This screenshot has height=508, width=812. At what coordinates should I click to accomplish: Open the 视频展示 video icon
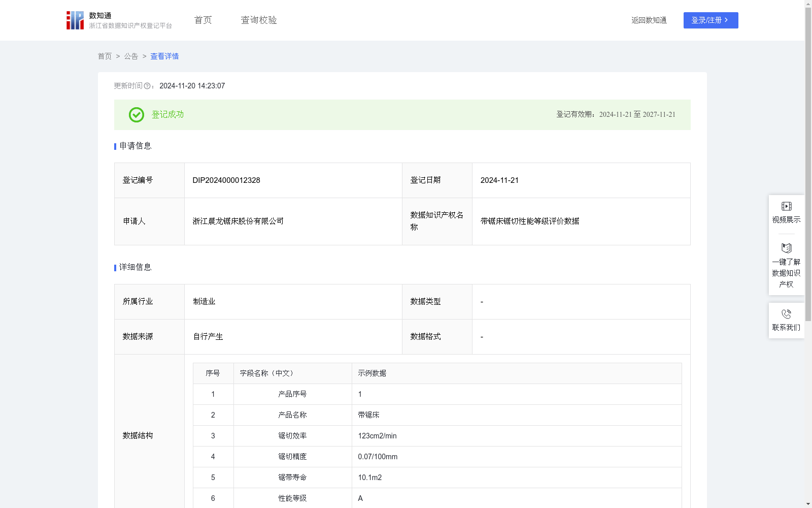click(x=786, y=206)
